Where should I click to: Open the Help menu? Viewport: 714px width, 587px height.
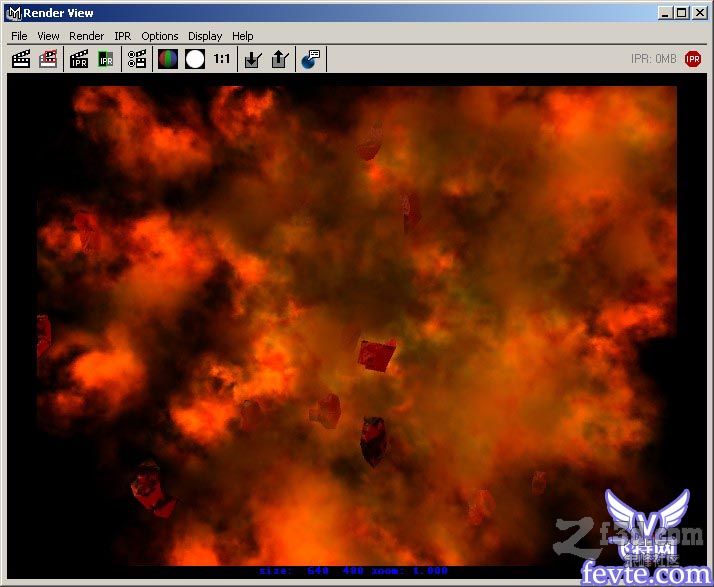click(x=243, y=36)
